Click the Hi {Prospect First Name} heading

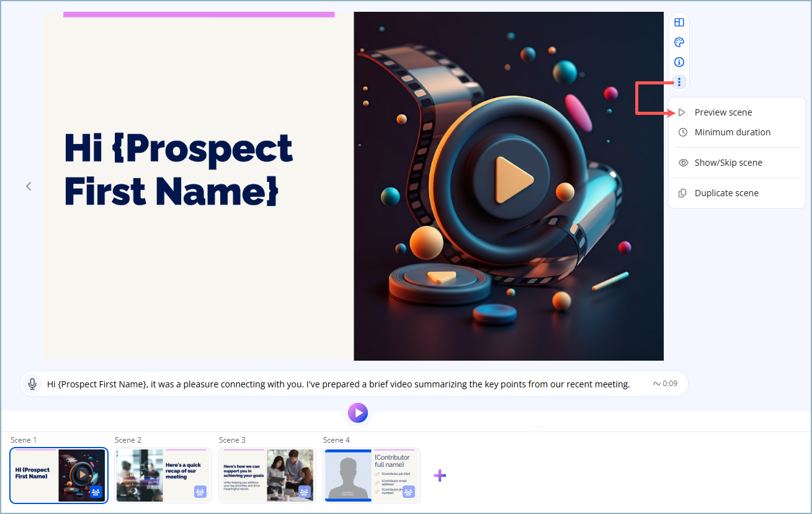[179, 169]
